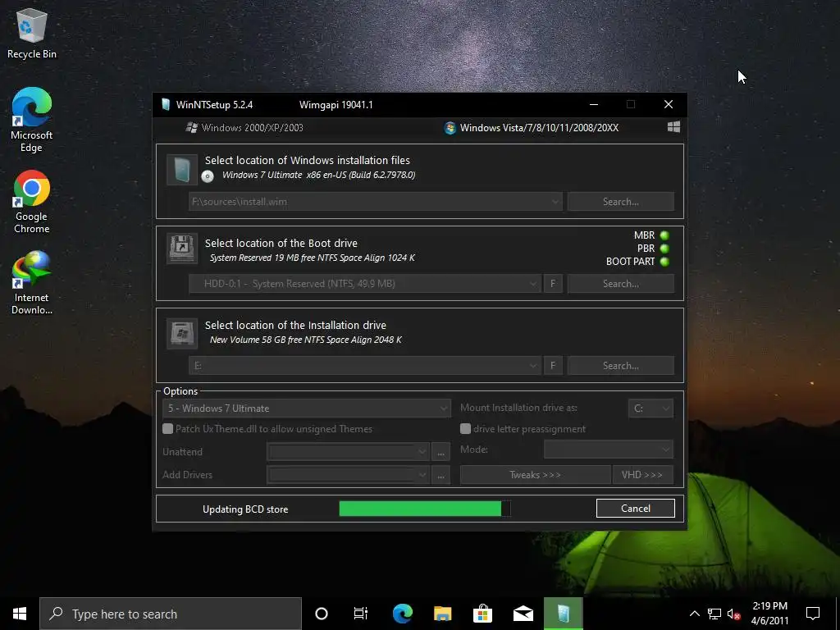Cancel the setup process
The image size is (840, 630).
pyautogui.click(x=636, y=509)
